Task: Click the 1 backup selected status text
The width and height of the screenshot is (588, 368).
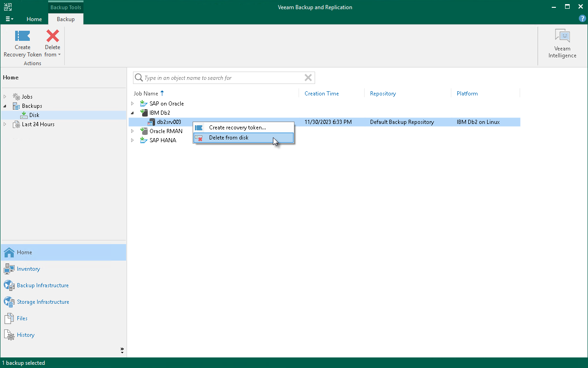Action: (23, 363)
